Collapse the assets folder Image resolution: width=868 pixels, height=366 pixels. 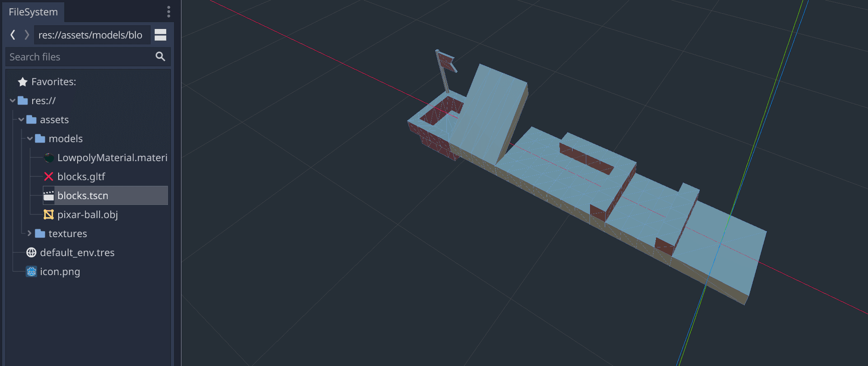tap(21, 120)
